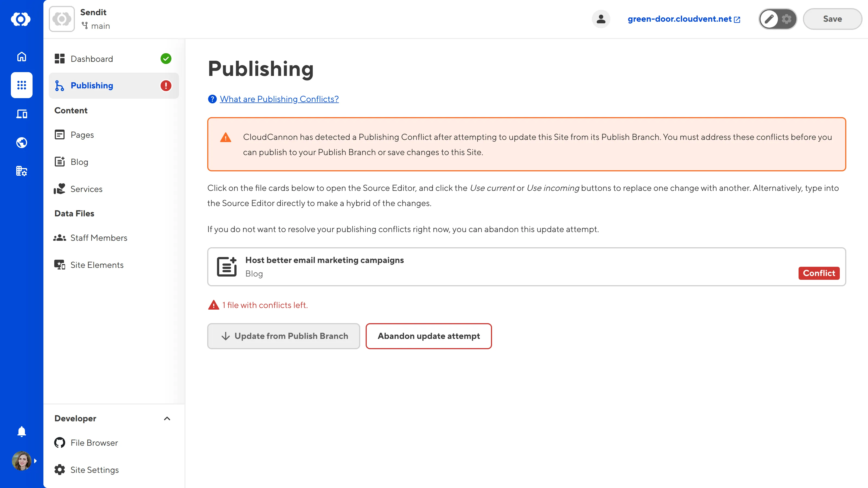Click the GitHub icon next to File Browser
Image resolution: width=868 pixels, height=488 pixels.
point(60,442)
